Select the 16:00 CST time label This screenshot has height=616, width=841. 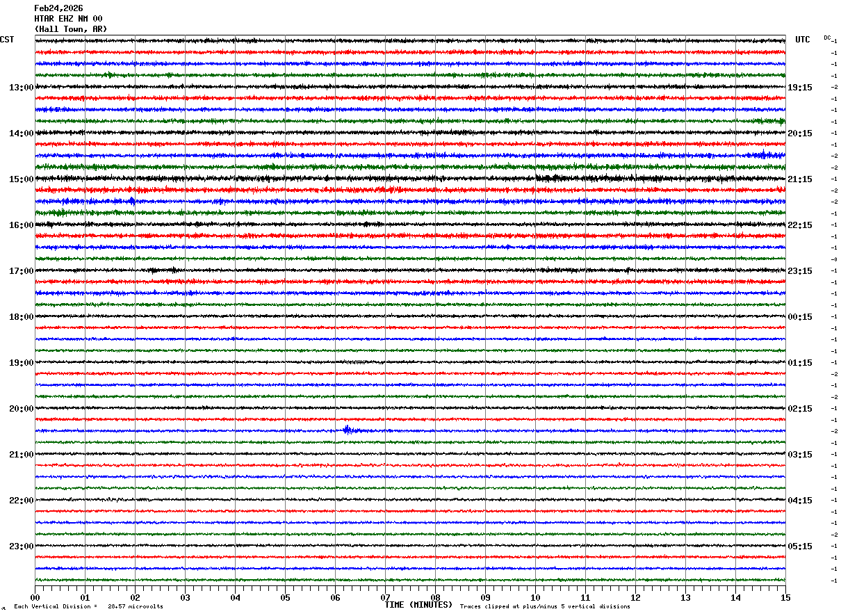click(x=22, y=225)
